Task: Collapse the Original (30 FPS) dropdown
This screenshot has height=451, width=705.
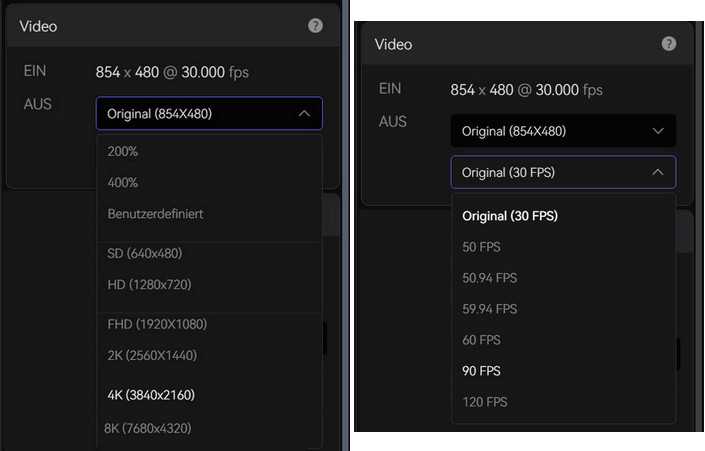Action: tap(563, 172)
